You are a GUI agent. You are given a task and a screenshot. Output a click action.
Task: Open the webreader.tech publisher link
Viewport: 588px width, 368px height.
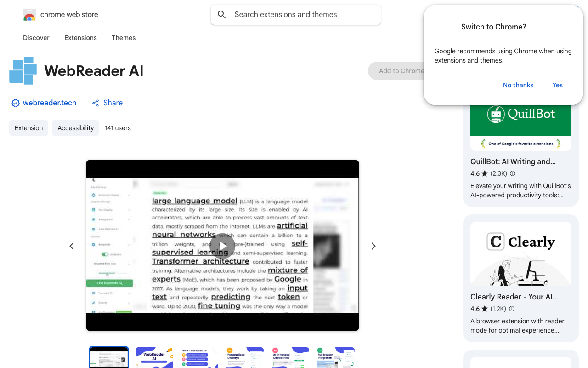tap(50, 103)
